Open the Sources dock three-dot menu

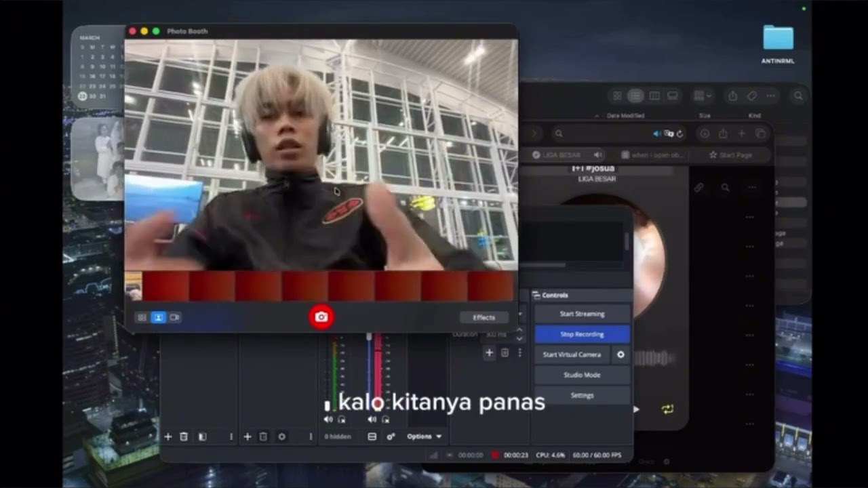point(311,437)
